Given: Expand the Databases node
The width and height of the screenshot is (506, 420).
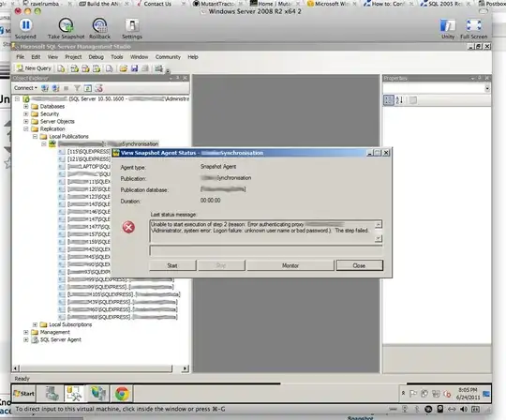Looking at the screenshot, I should [26, 106].
